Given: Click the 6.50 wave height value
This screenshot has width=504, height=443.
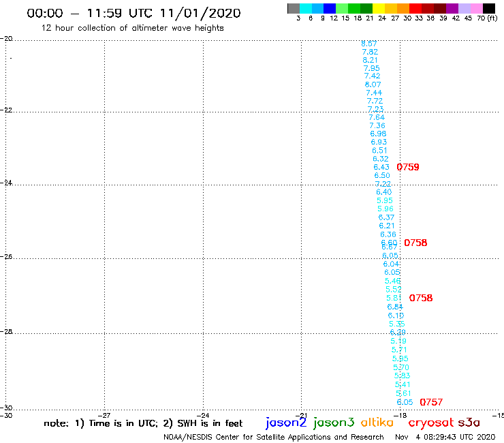Looking at the screenshot, I should 382,175.
